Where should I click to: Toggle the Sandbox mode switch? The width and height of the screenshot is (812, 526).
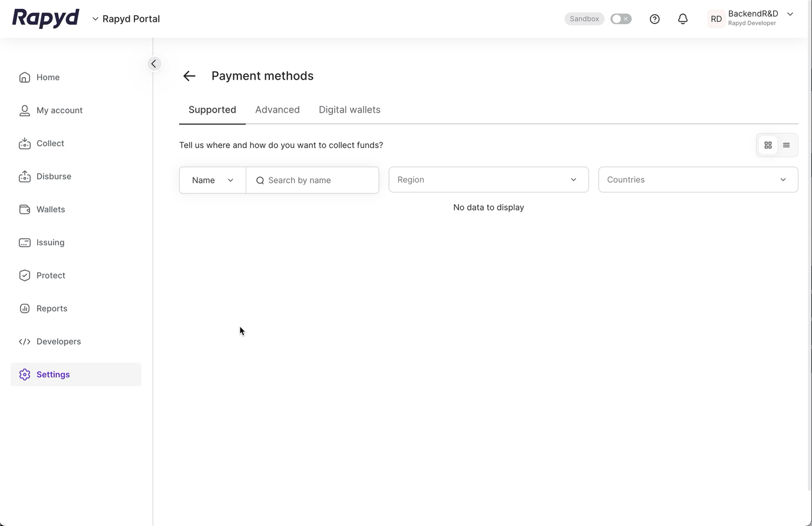pos(620,18)
